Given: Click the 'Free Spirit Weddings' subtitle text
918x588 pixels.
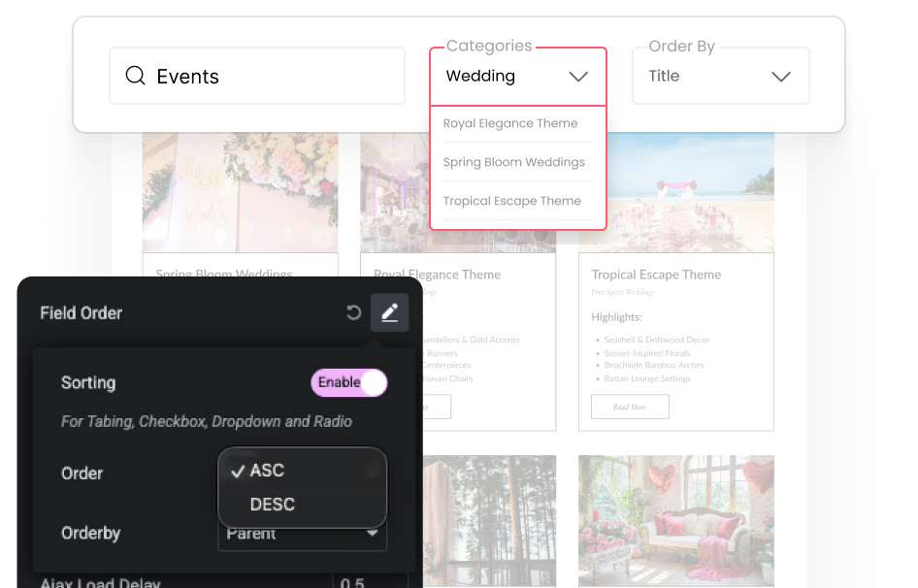Looking at the screenshot, I should pos(623,292).
